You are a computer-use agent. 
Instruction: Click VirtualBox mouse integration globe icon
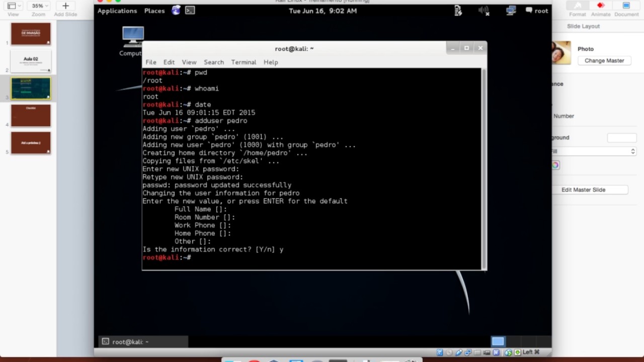pyautogui.click(x=508, y=352)
